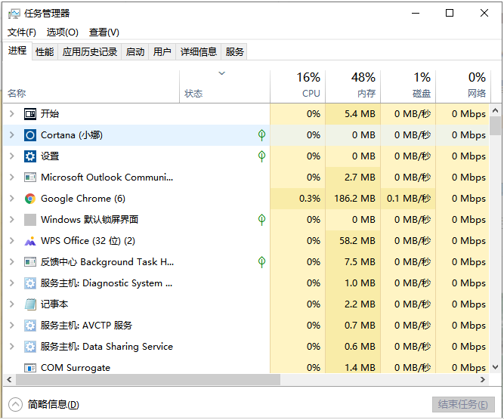Open the 查看(V) menu

coord(104,32)
